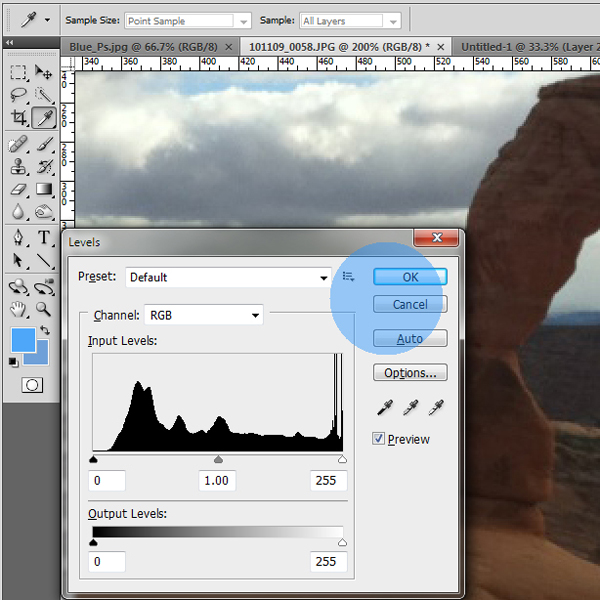Image resolution: width=600 pixels, height=600 pixels.
Task: Click the white point eyedropper in Levels
Action: tap(435, 408)
